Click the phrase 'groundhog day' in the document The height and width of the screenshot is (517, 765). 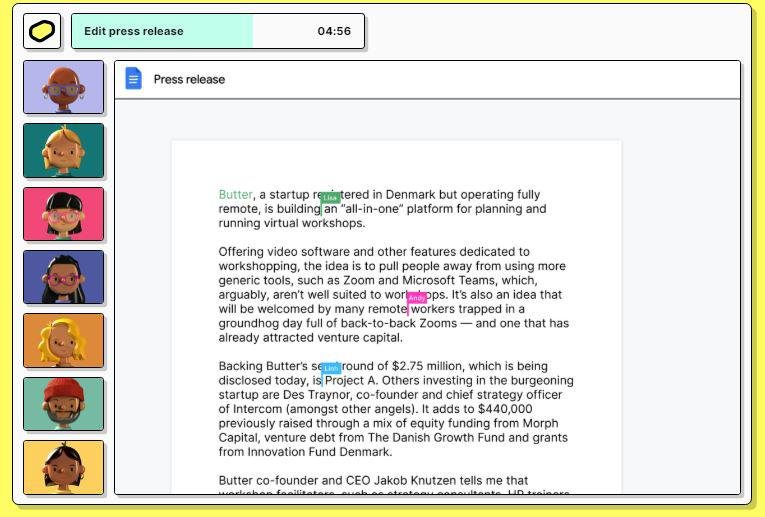[x=261, y=323]
